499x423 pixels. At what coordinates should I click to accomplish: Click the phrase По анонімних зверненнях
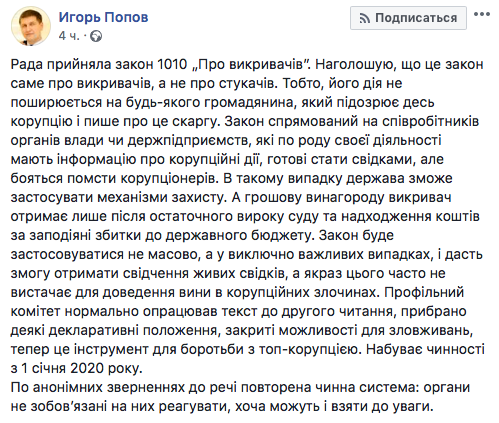[x=98, y=388]
